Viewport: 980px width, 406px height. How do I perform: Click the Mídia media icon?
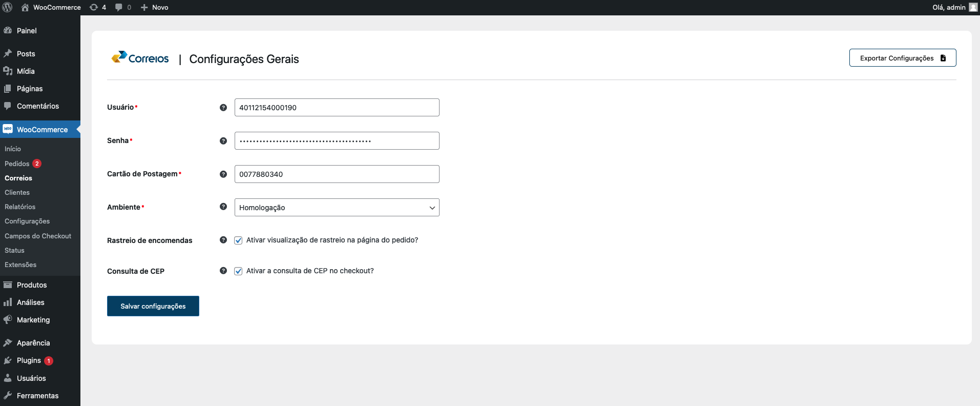tap(8, 71)
